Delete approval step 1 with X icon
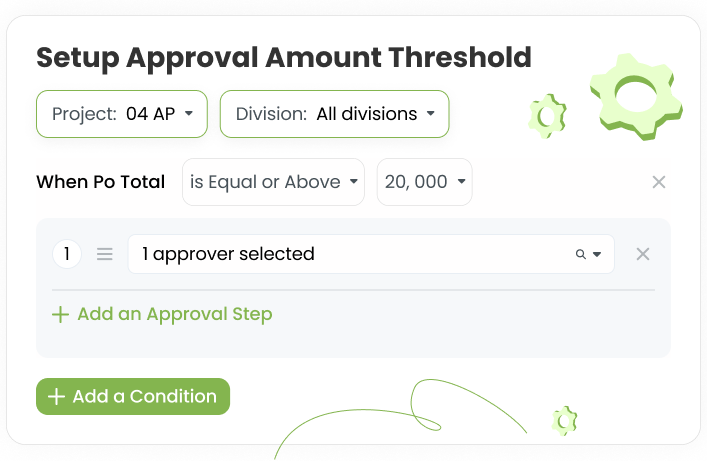Image resolution: width=707 pixels, height=461 pixels. point(643,254)
